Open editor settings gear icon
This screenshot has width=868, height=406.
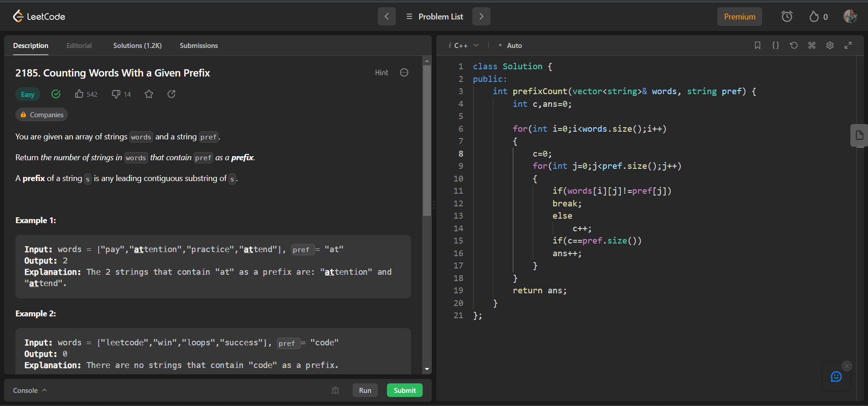tap(830, 45)
